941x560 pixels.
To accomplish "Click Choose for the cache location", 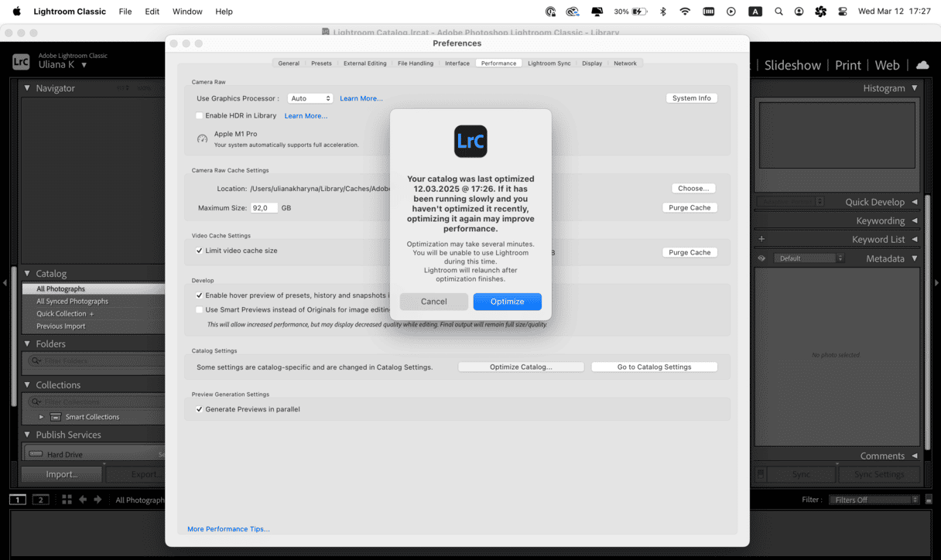I will [693, 188].
